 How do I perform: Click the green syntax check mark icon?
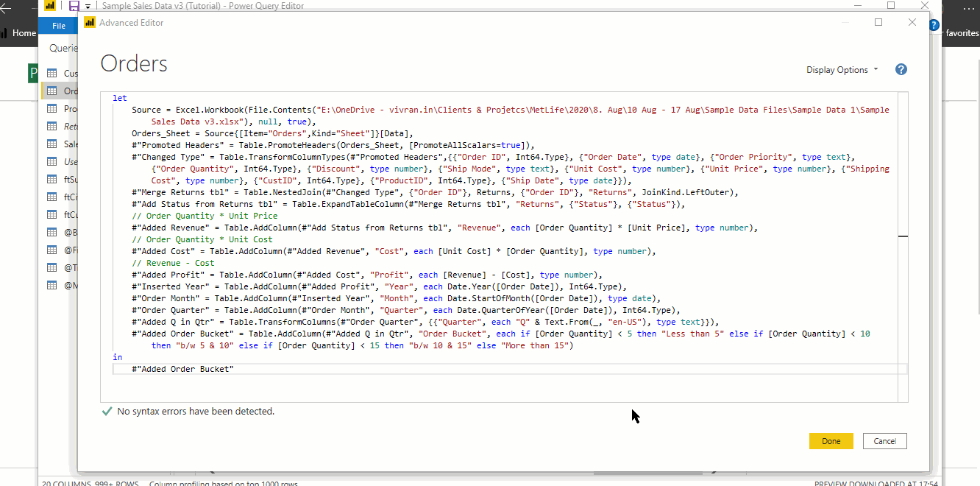(107, 412)
